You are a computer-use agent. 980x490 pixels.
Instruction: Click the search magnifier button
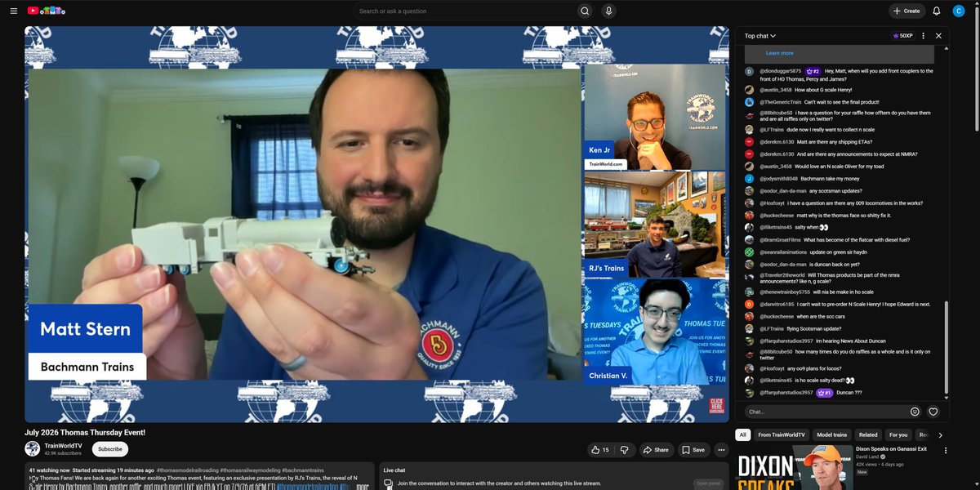585,11
